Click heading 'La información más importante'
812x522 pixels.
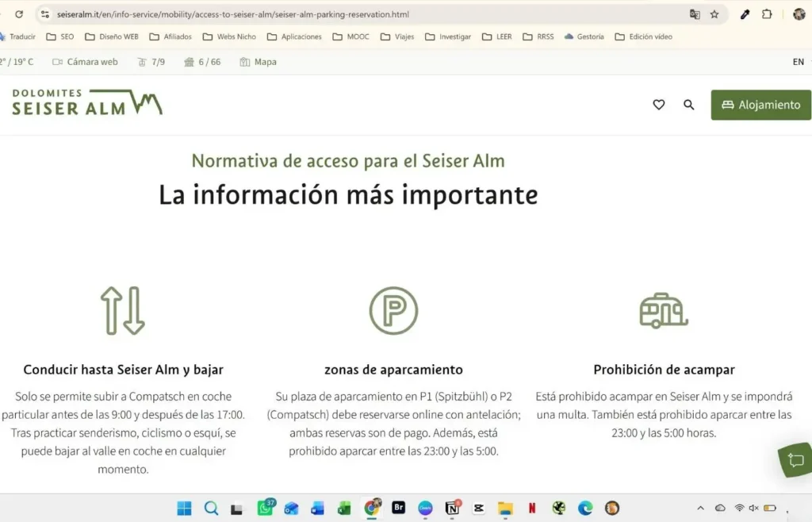click(348, 194)
